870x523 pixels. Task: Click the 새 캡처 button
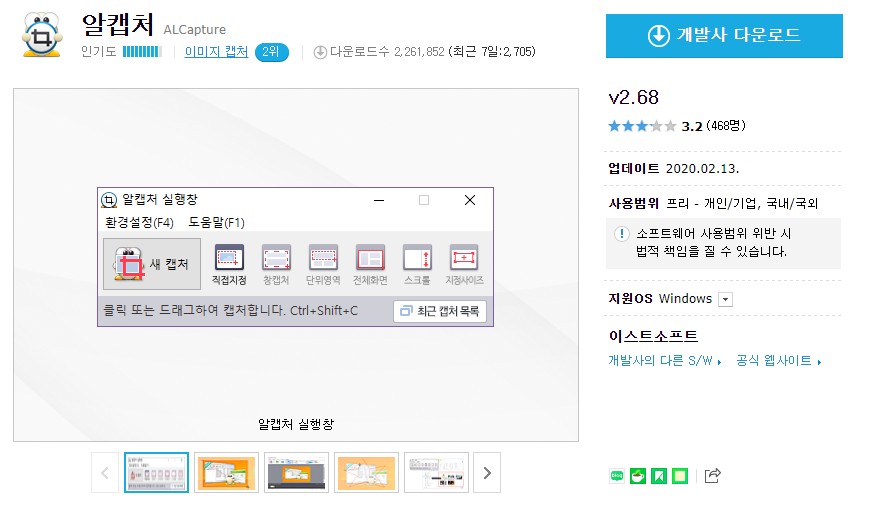point(152,264)
